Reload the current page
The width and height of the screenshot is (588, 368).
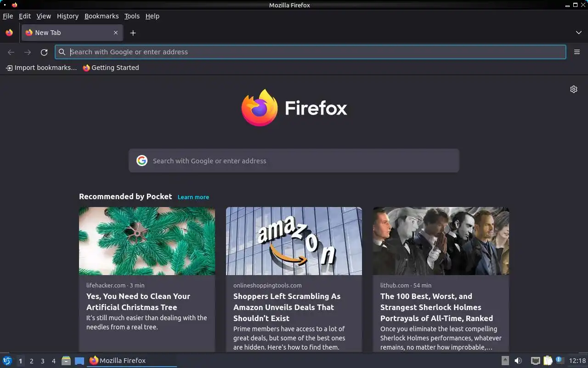pyautogui.click(x=44, y=52)
